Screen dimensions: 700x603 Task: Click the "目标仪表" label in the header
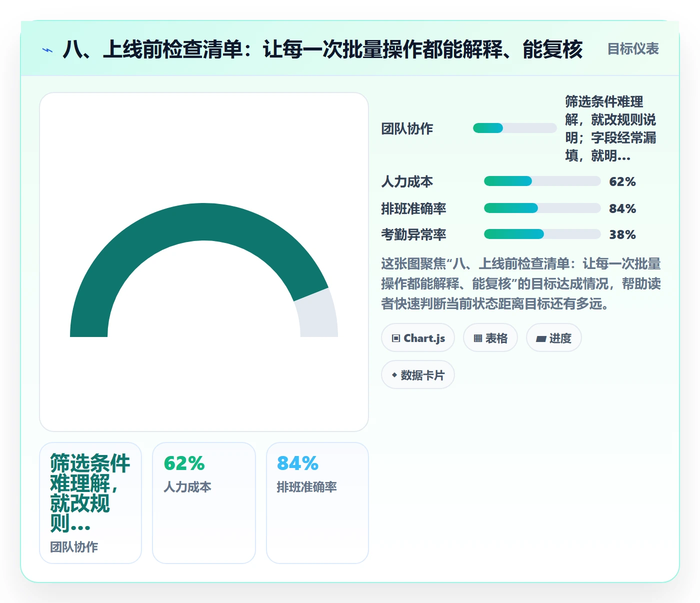pos(633,49)
